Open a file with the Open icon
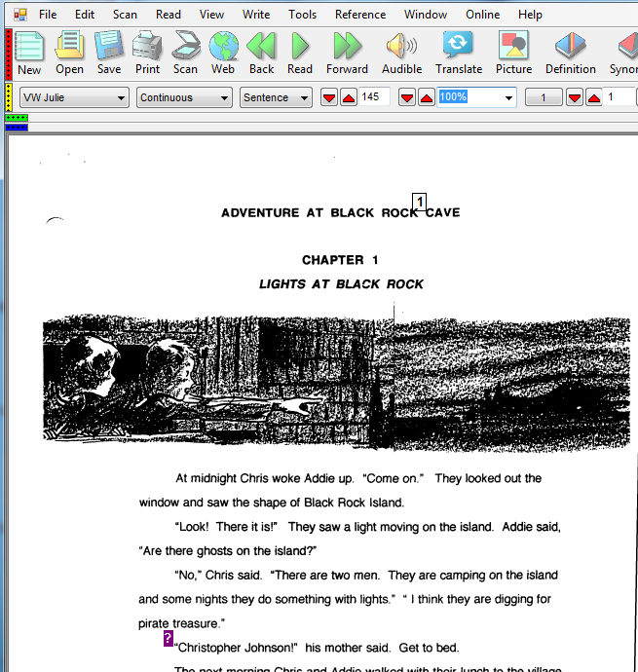This screenshot has height=672, width=638. click(x=69, y=45)
